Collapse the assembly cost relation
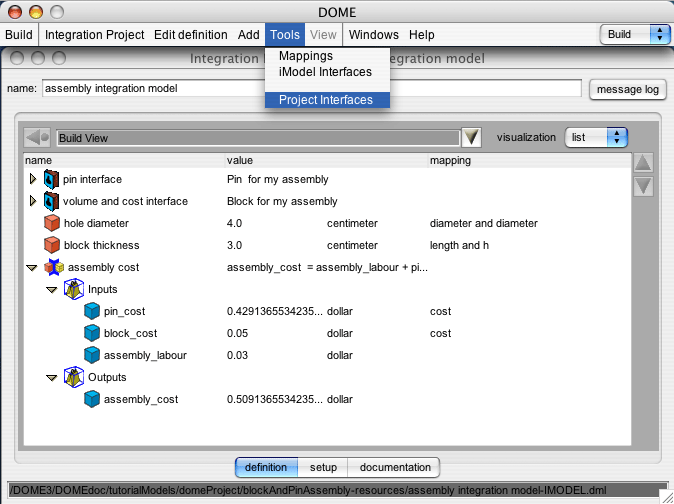The width and height of the screenshot is (674, 504). (x=31, y=268)
